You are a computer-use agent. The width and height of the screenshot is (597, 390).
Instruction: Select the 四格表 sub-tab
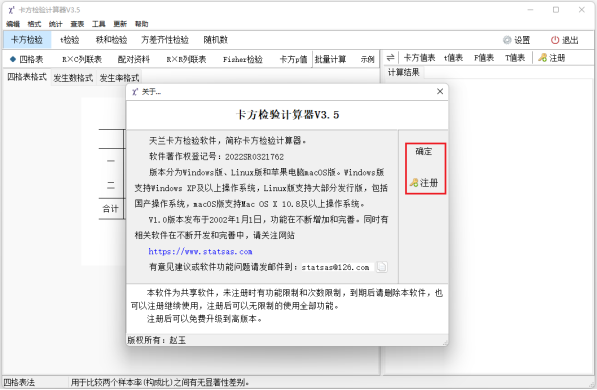click(27, 59)
